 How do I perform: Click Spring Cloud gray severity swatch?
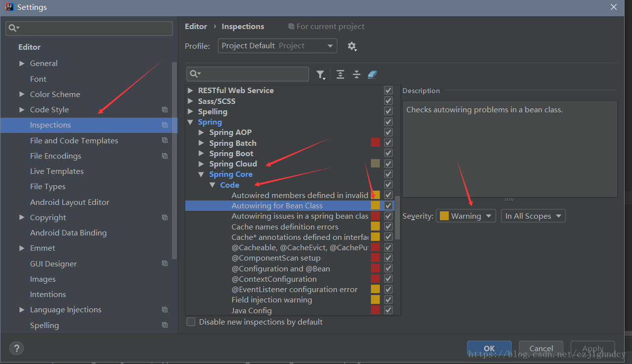coord(375,164)
